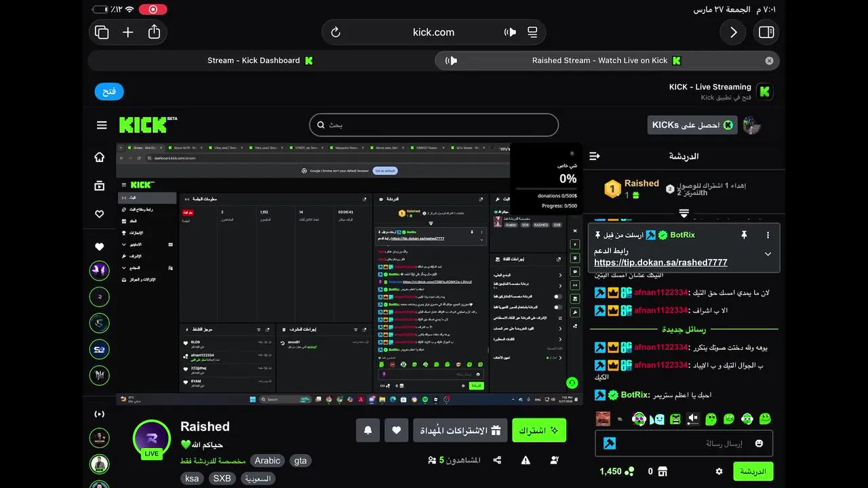Screen dimensions: 868x488
Task: Open new Safari tab with plus button
Action: (128, 32)
